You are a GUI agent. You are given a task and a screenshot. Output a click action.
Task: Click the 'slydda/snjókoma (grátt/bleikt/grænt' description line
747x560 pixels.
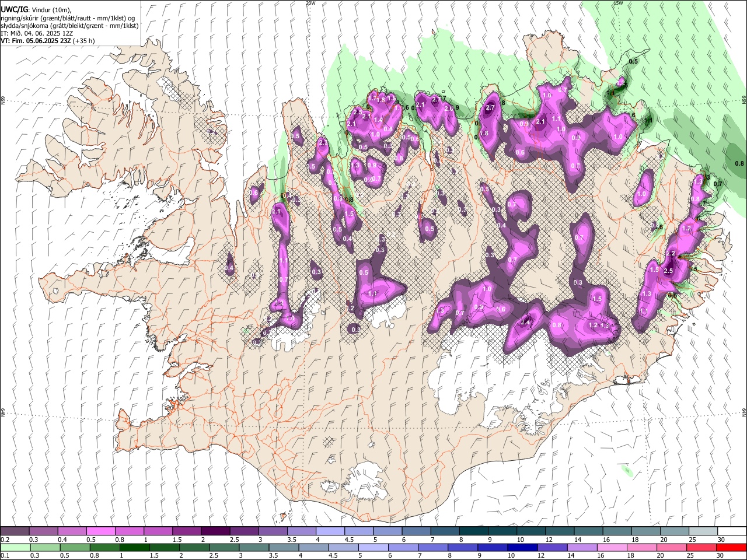(x=69, y=26)
